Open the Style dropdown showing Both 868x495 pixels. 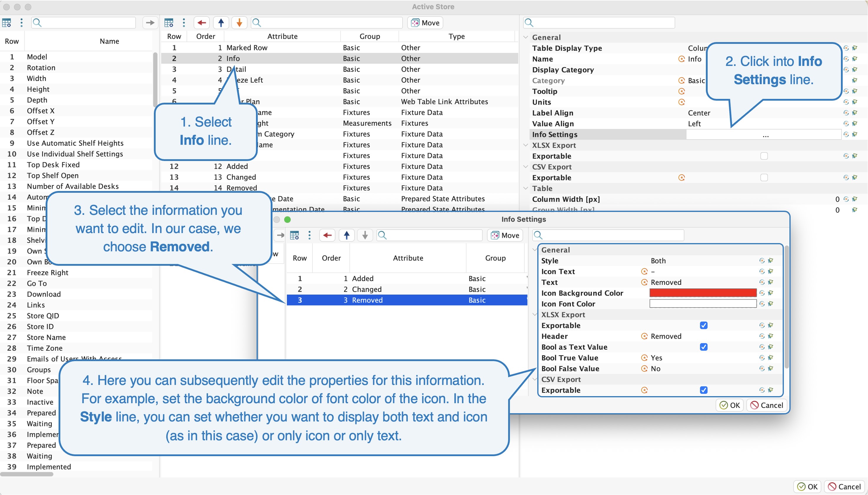pos(703,261)
